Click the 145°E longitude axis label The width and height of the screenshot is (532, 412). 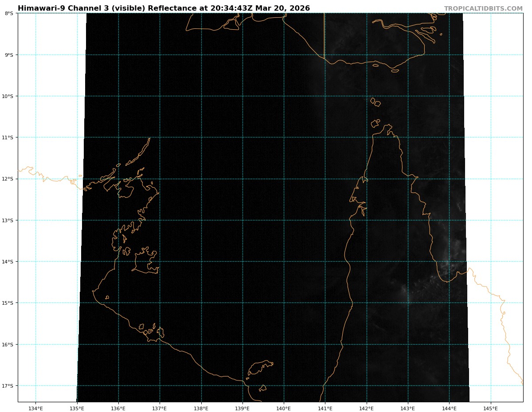coord(491,408)
